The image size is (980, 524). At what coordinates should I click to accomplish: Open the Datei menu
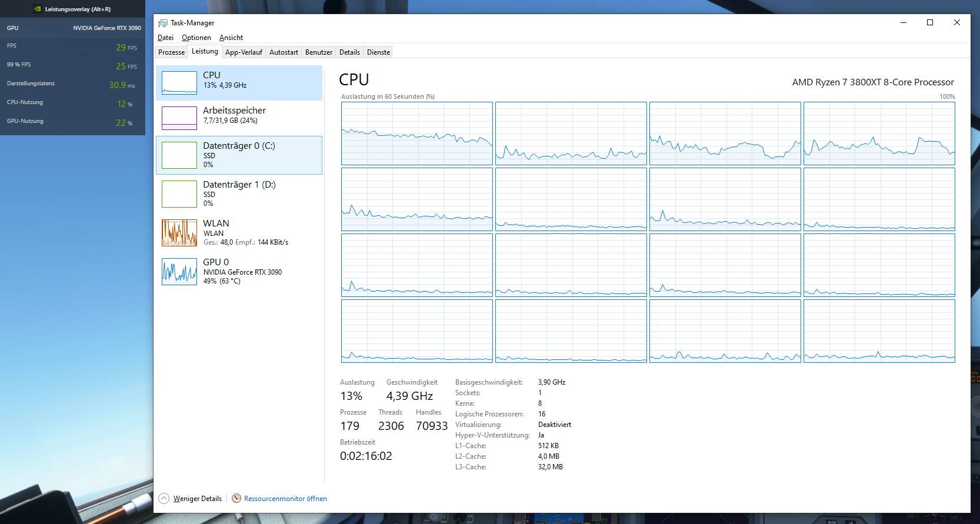coord(165,38)
